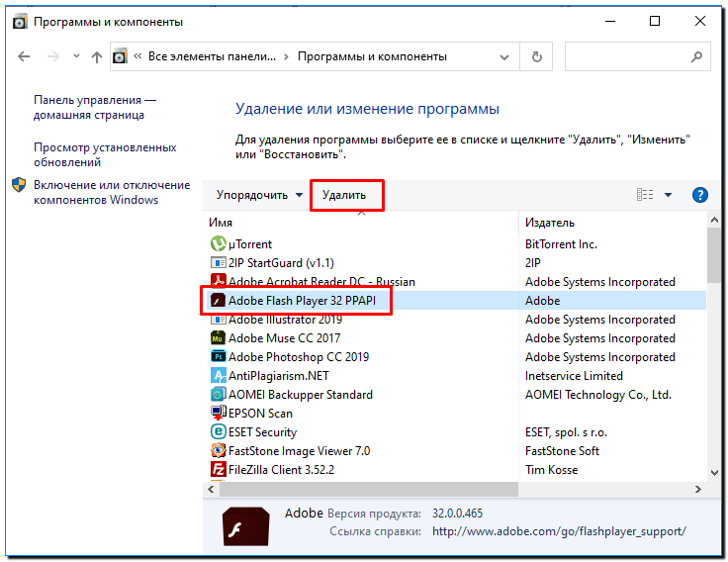The image size is (728, 562).
Task: Select the Adobe publisher cell in highlighted row
Action: coord(542,301)
